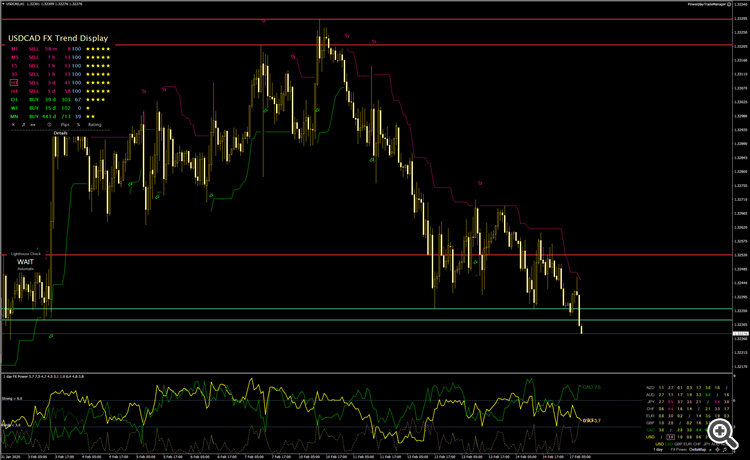Click the upper green support line
The width and height of the screenshot is (750, 460).
coord(366,309)
